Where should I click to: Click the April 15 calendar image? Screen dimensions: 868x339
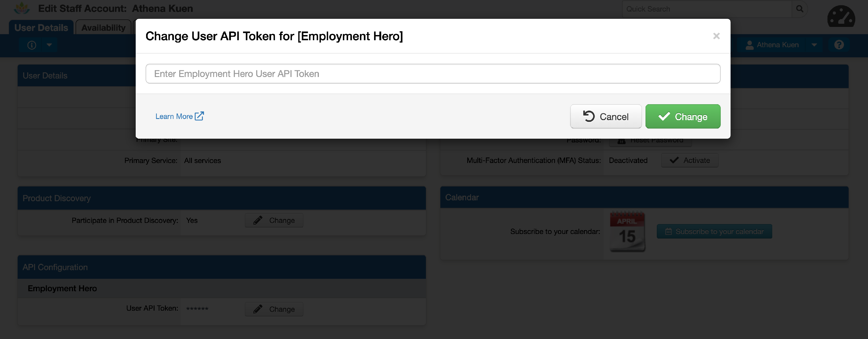[627, 231]
